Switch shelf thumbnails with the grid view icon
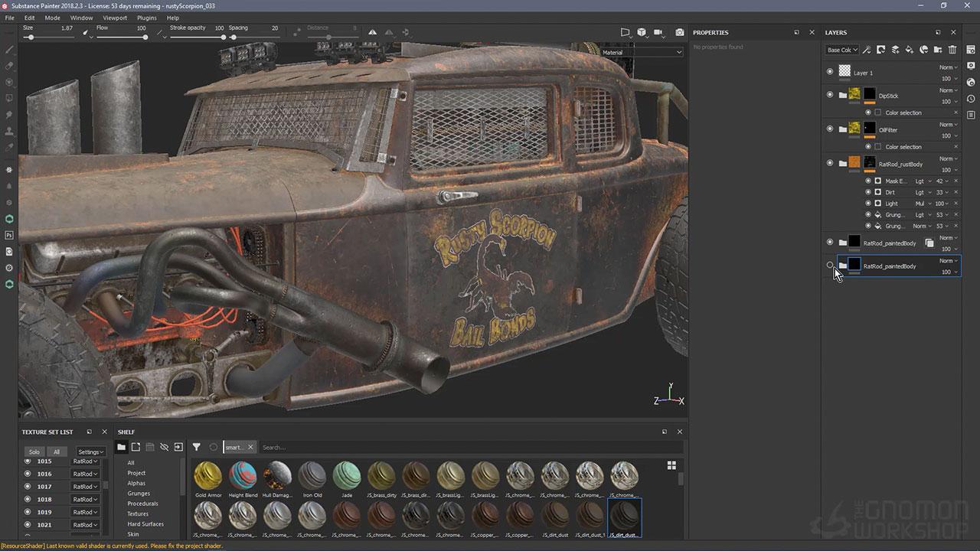Screen dimensions: 980x551 click(x=671, y=465)
